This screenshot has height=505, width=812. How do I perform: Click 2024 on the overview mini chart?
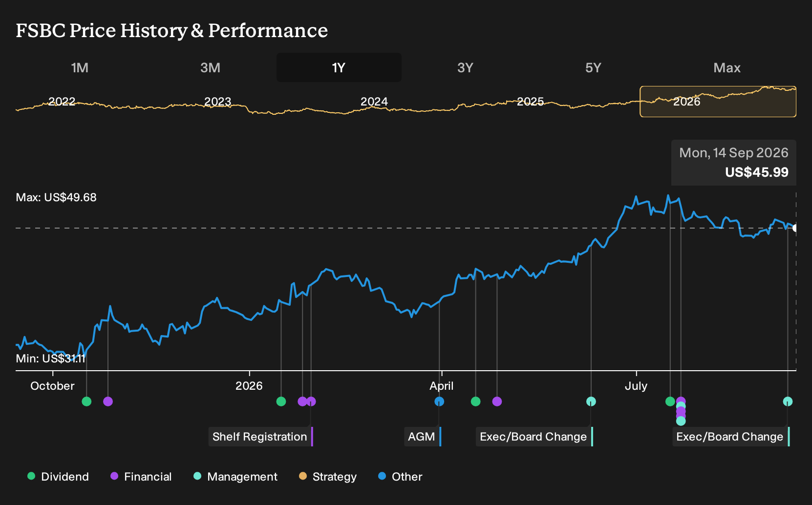tap(374, 102)
